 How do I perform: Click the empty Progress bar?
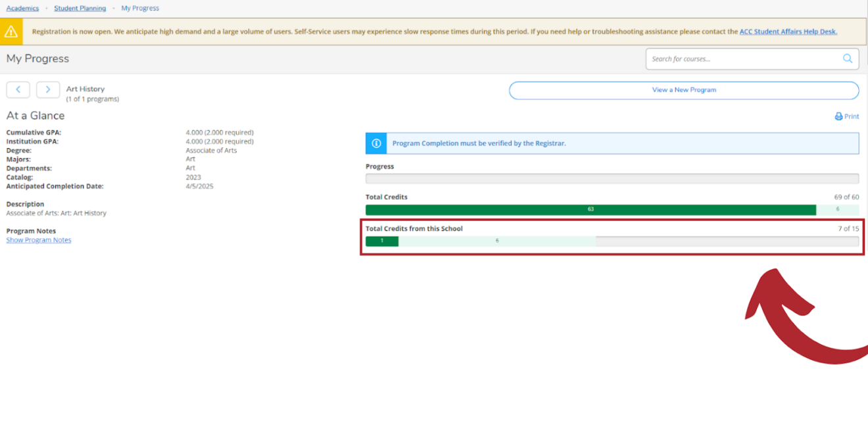(612, 179)
